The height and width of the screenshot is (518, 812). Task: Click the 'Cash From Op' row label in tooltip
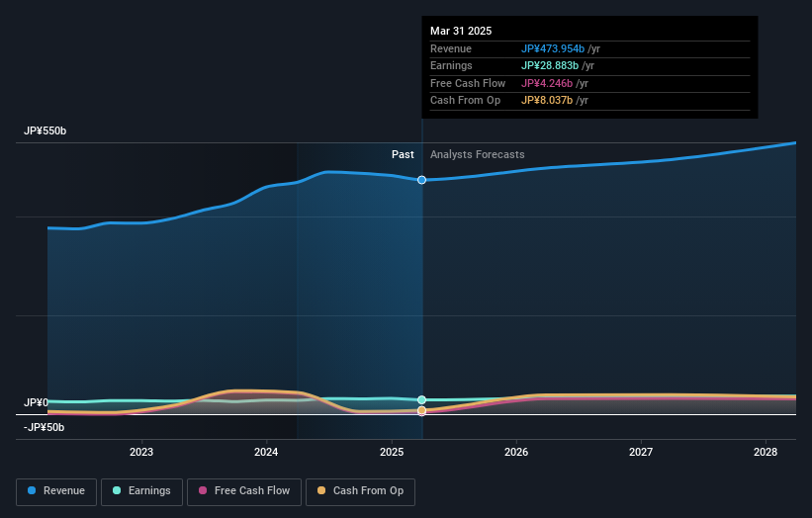tap(465, 101)
